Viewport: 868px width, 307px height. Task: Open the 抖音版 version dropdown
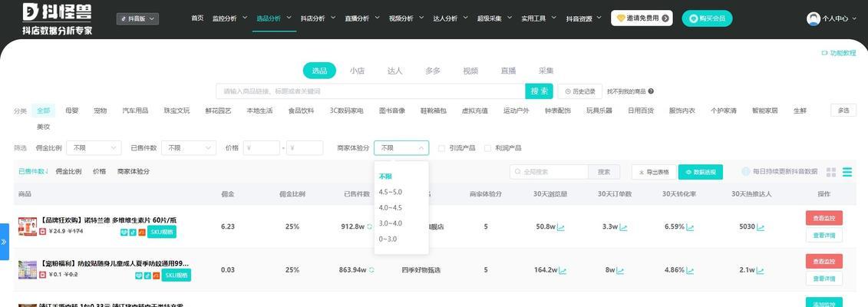[138, 19]
